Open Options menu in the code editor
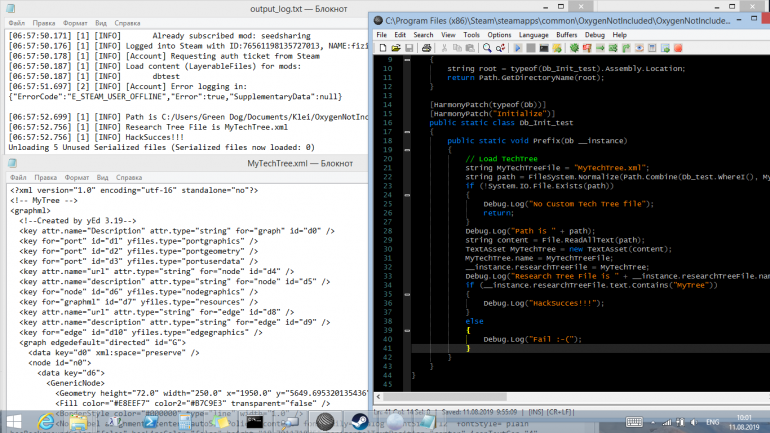The height and width of the screenshot is (433, 770). tap(499, 35)
